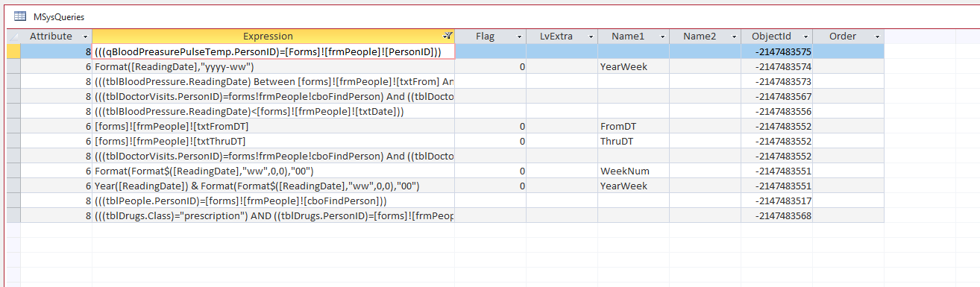Click the tblDrugs.Class="prescription" expression cell
The height and width of the screenshot is (287, 980).
[x=273, y=215]
